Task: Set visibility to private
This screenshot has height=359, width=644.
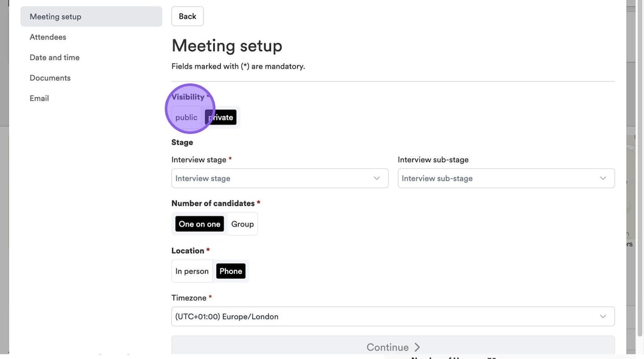Action: (221, 117)
